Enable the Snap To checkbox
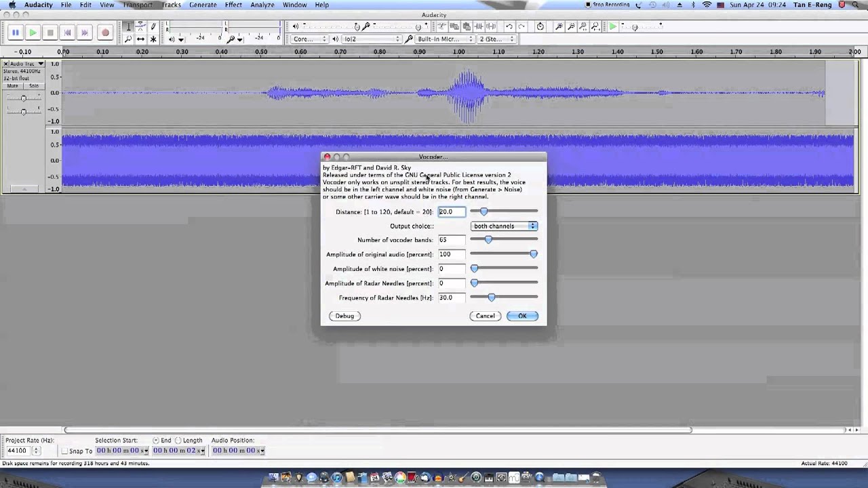Image resolution: width=868 pixels, height=488 pixels. [x=64, y=451]
